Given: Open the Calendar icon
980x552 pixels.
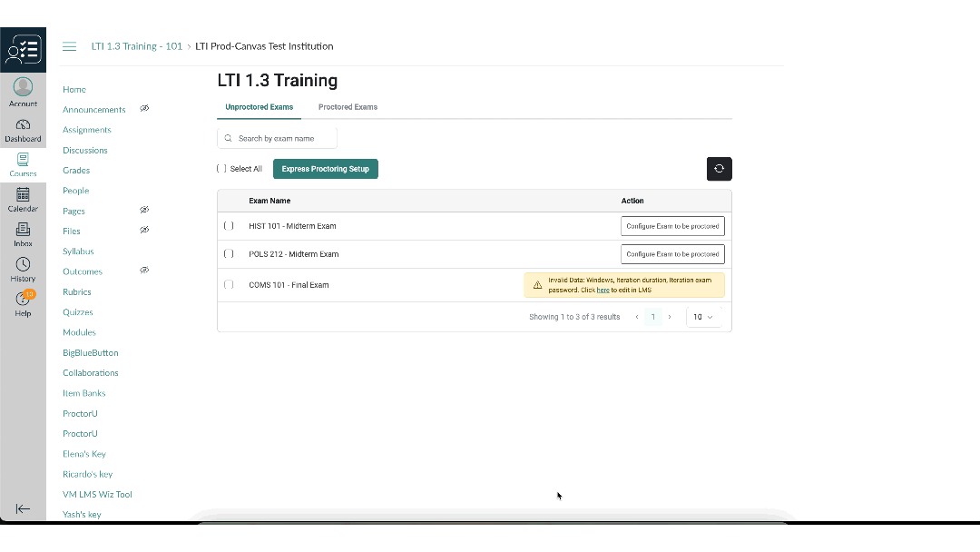Looking at the screenshot, I should pos(23,194).
